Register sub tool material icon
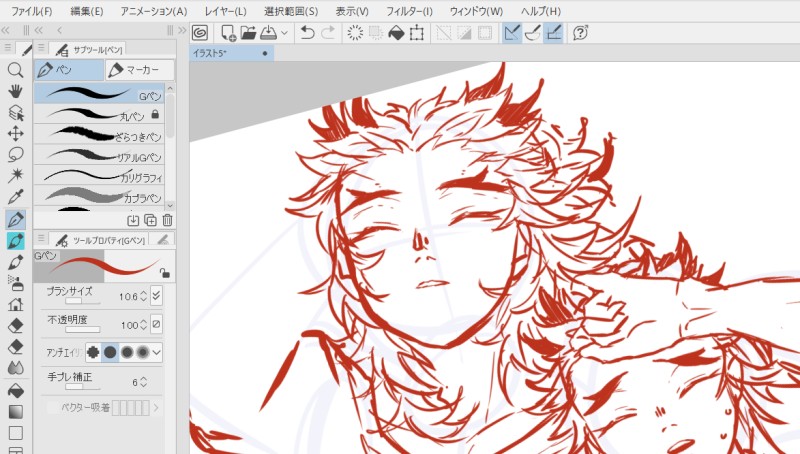The height and width of the screenshot is (454, 800). (x=133, y=220)
